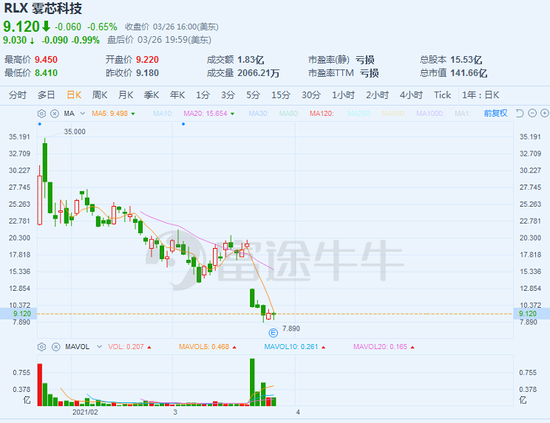Image resolution: width=550 pixels, height=423 pixels.
Task: Click the orange MA5 color value label
Action: point(109,114)
